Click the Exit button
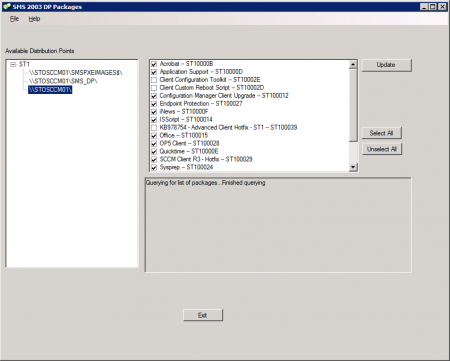The width and height of the screenshot is (450, 361). 203,315
